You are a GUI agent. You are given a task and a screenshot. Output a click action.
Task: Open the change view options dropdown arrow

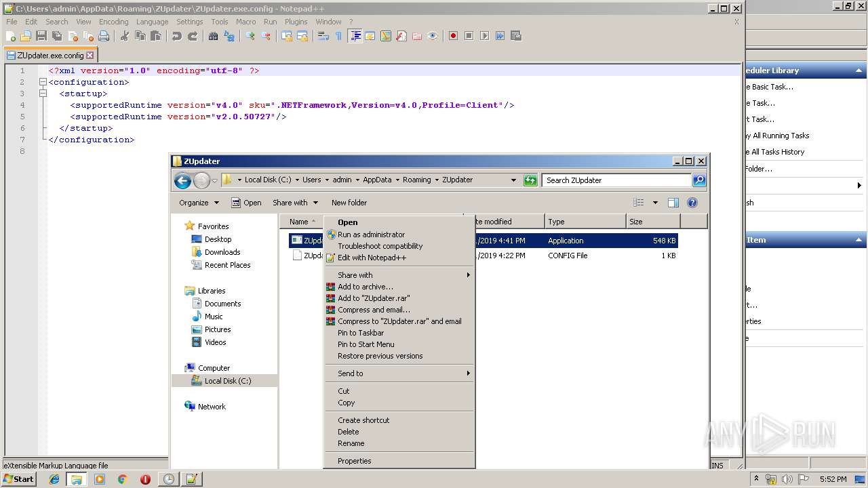pos(655,203)
